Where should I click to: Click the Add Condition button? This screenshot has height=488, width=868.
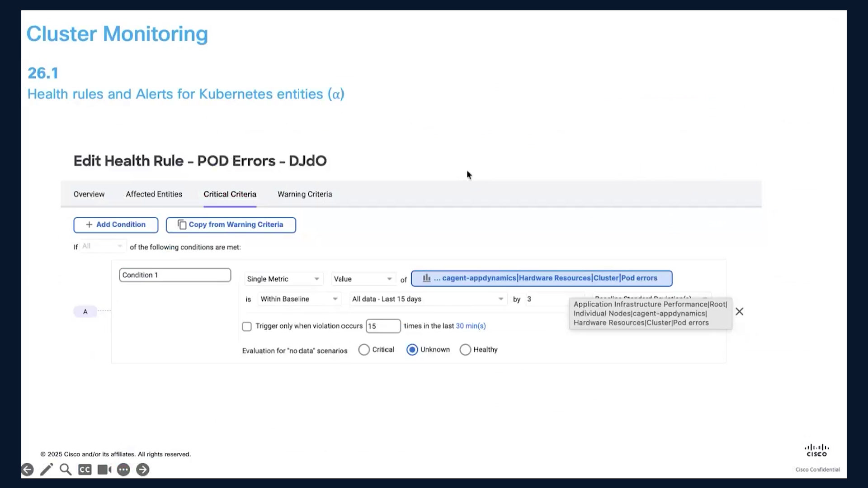(116, 225)
